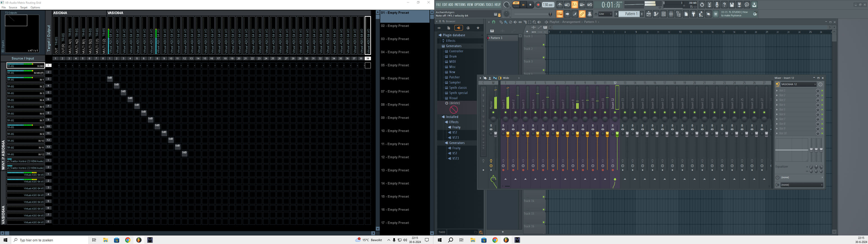Mute Insert 12 mixer track
This screenshot has width=868, height=244.
[615, 112]
